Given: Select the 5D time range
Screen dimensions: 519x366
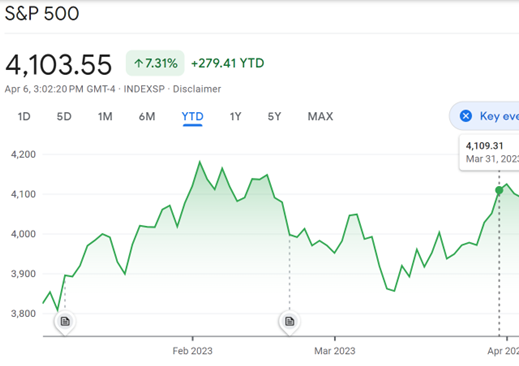Looking at the screenshot, I should (x=64, y=116).
